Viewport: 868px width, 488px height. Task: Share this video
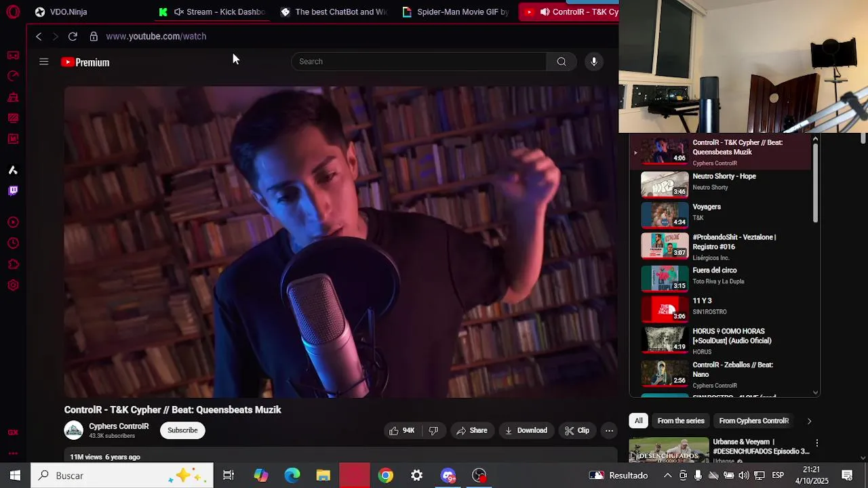pos(471,430)
